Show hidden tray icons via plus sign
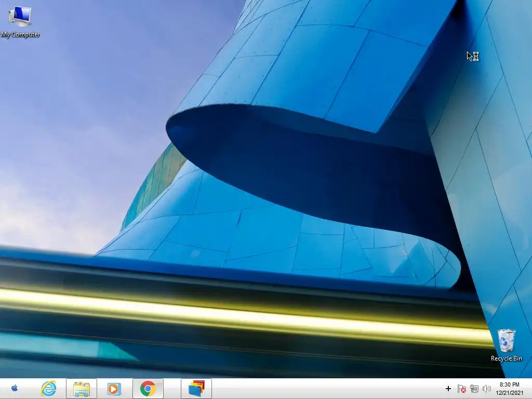Image resolution: width=532 pixels, height=399 pixels. tap(448, 389)
